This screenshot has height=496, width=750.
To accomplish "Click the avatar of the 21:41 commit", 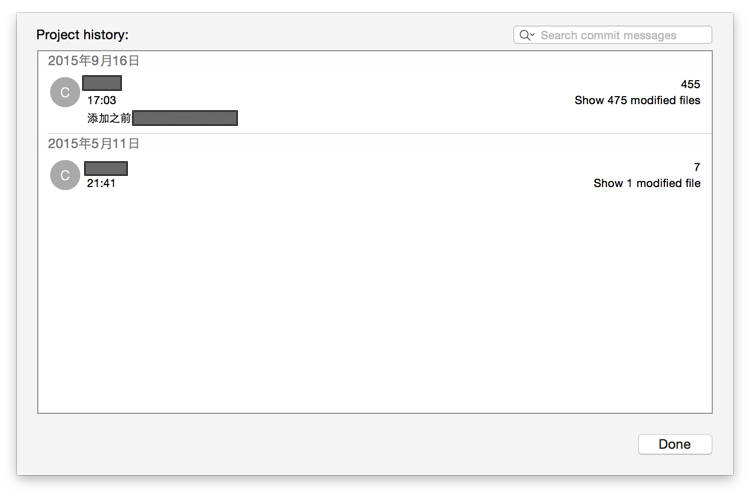I will coord(65,175).
